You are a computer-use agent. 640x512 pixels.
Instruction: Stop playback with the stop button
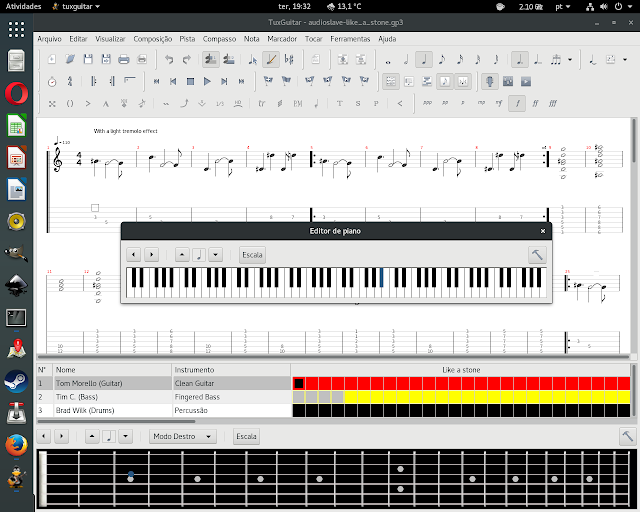coord(190,82)
